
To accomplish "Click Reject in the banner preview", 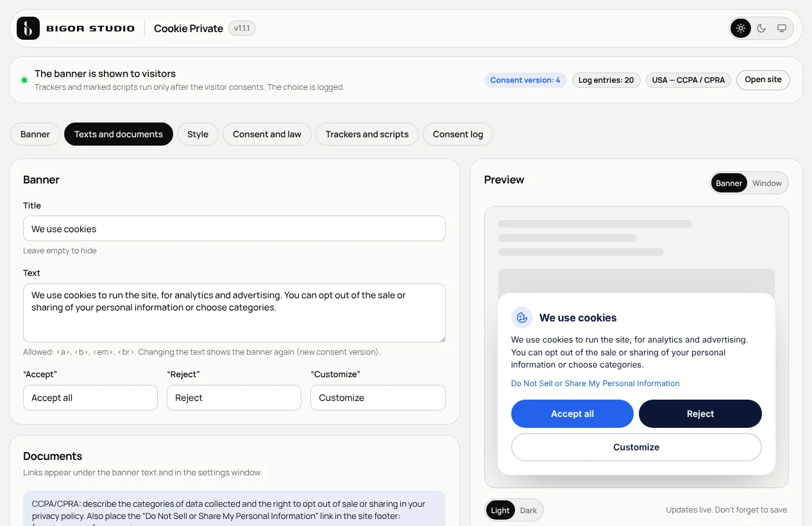I will pos(700,414).
